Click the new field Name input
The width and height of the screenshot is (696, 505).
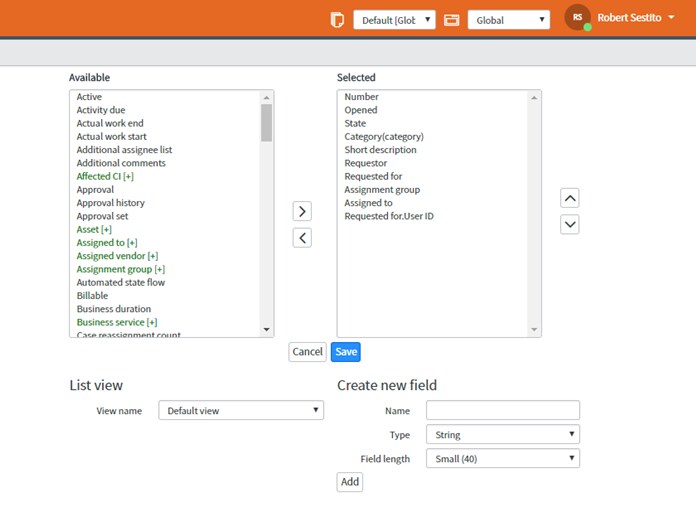(503, 410)
